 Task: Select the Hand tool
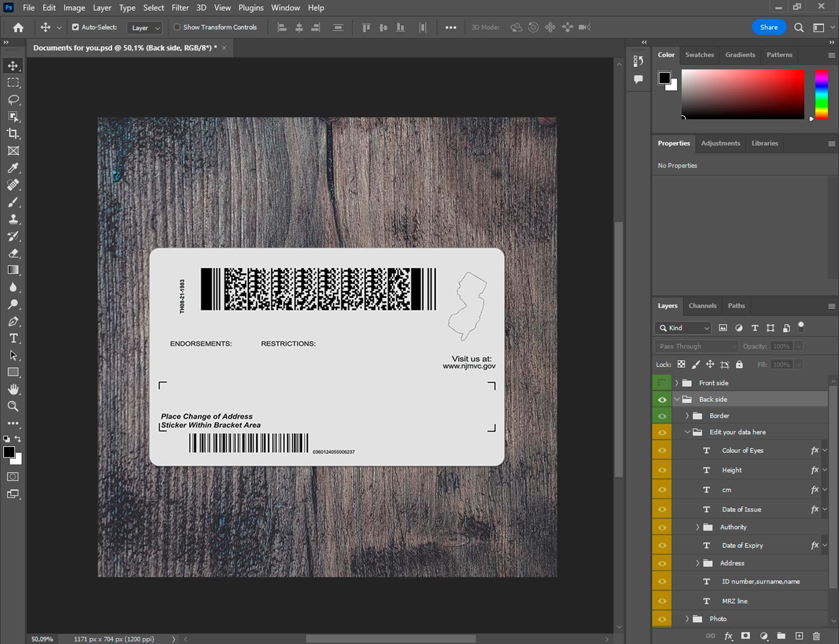(13, 389)
